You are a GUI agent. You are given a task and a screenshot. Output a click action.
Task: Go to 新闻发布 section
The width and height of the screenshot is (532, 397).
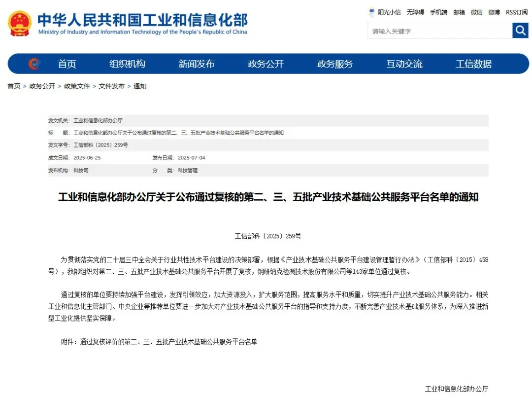196,64
